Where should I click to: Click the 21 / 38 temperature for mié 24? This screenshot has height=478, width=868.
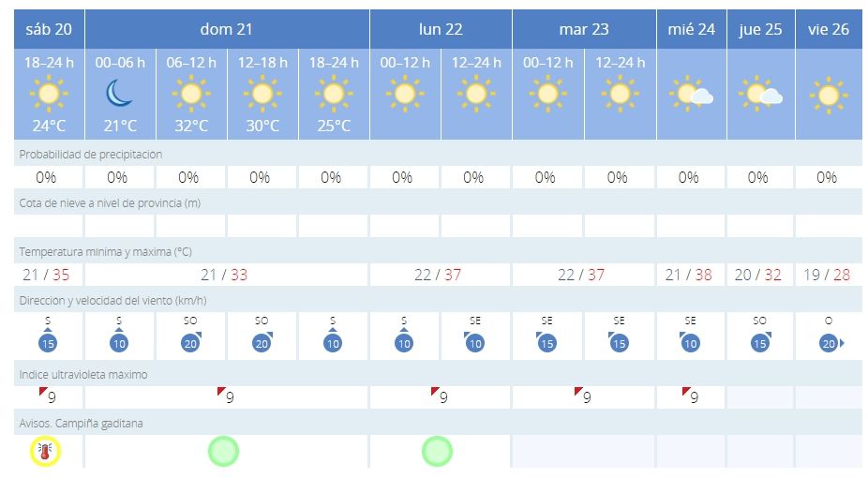pyautogui.click(x=691, y=275)
